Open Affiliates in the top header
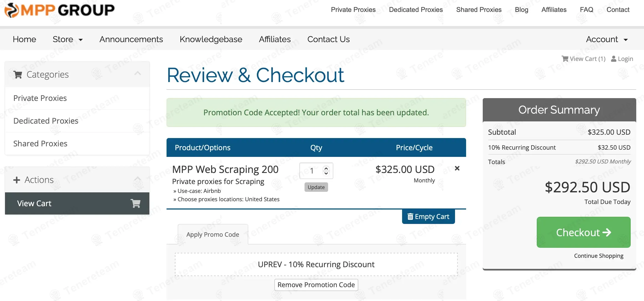The image size is (644, 301). pyautogui.click(x=554, y=10)
